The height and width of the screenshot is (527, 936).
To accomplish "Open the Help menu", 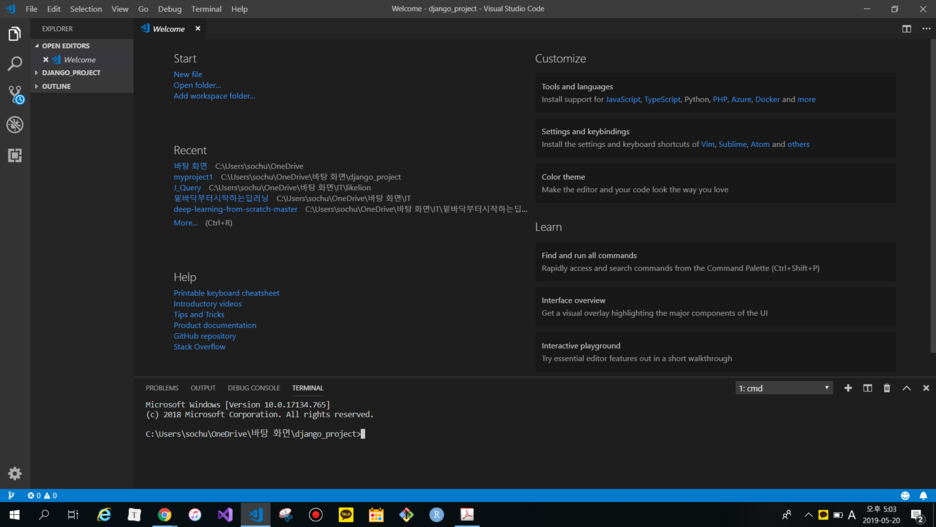I will 239,9.
